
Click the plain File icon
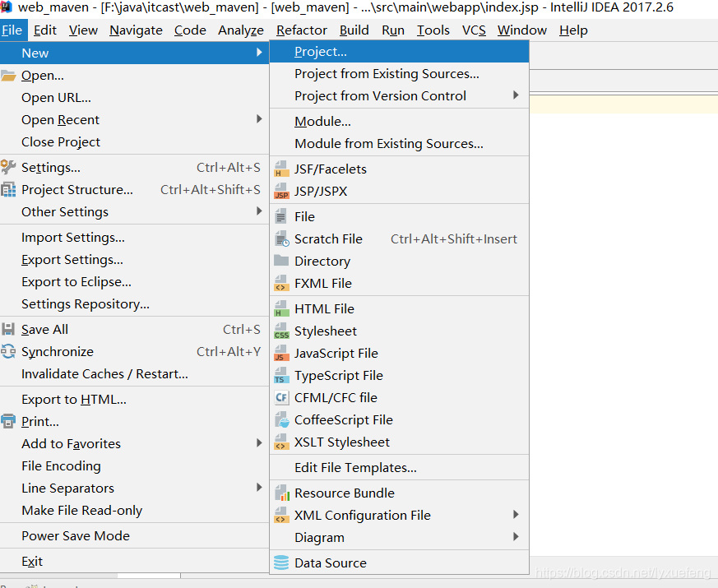(280, 216)
